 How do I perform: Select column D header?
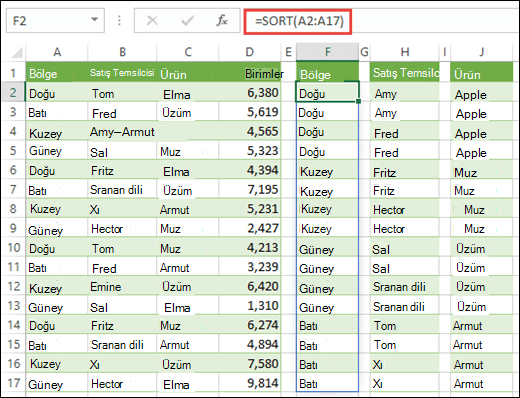pos(249,52)
